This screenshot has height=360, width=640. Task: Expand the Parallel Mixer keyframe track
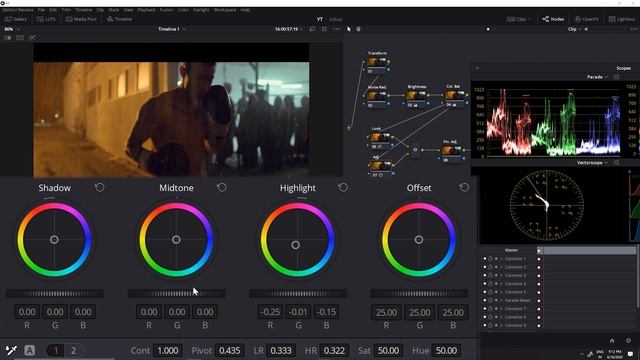[x=501, y=300]
